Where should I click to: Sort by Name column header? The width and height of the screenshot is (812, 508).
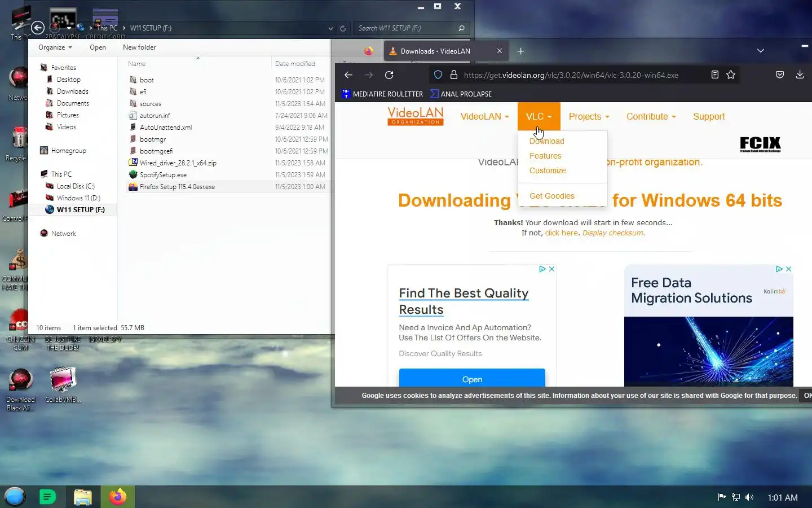[x=137, y=64]
